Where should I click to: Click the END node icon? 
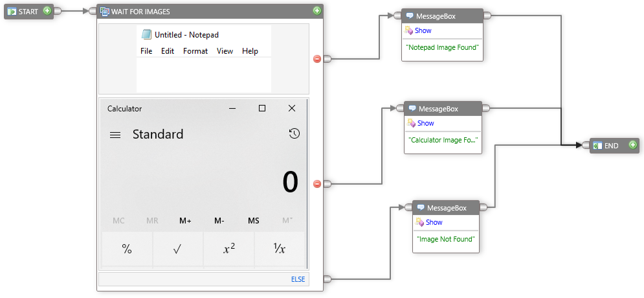point(597,146)
